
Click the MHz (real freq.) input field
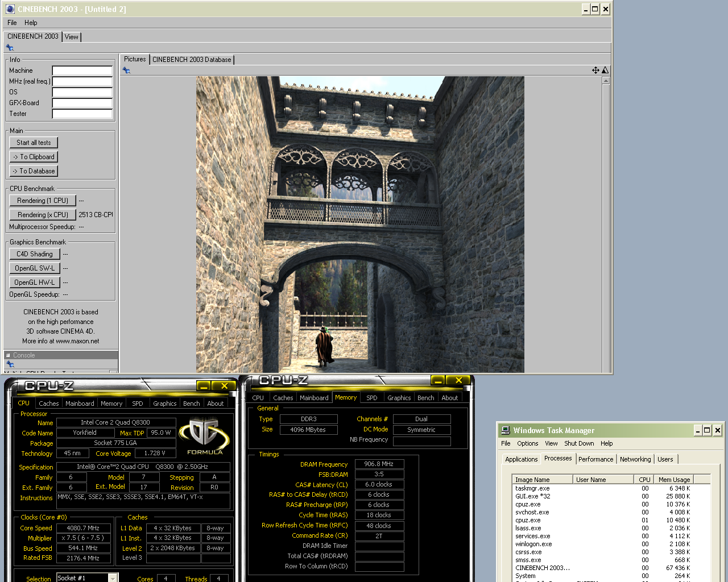click(x=82, y=81)
